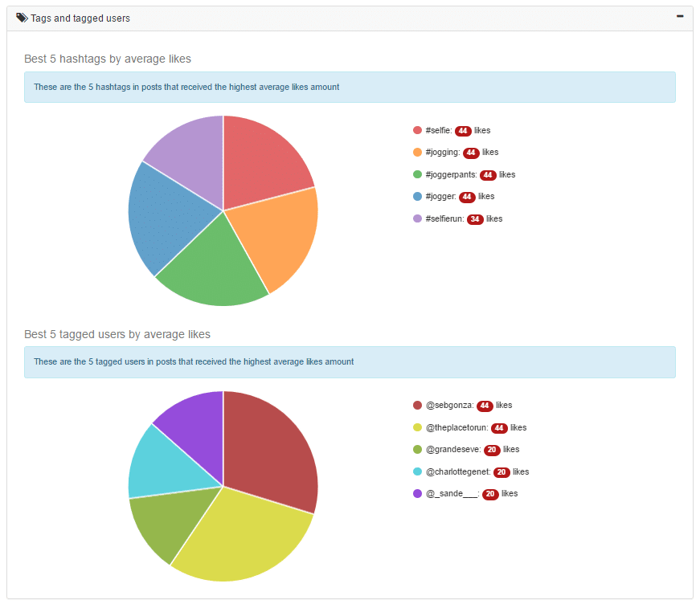The width and height of the screenshot is (700, 604).
Task: Select the green #joggerpants pie slice
Action: point(215,265)
